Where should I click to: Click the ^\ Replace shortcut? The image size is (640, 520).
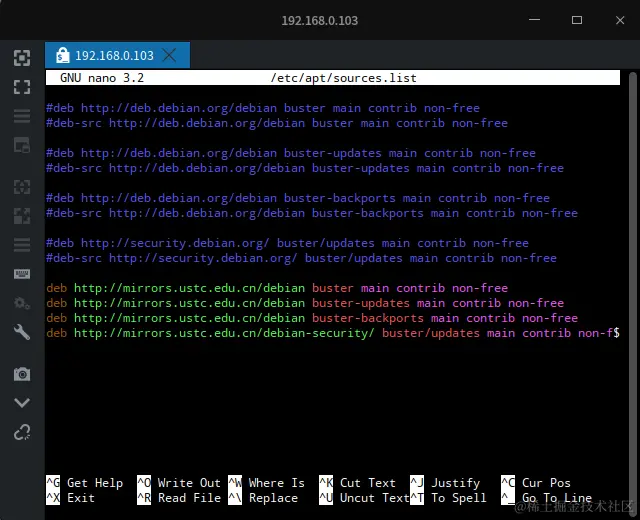(x=263, y=498)
